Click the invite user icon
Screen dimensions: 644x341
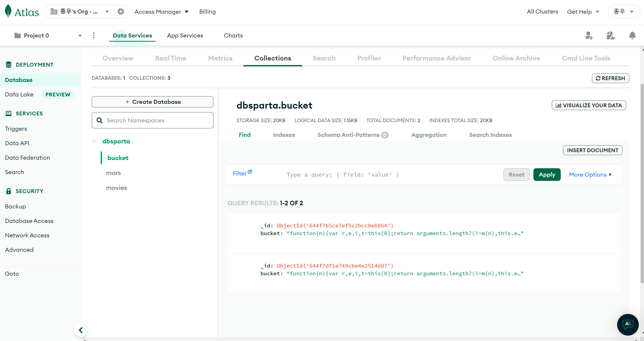coord(589,35)
